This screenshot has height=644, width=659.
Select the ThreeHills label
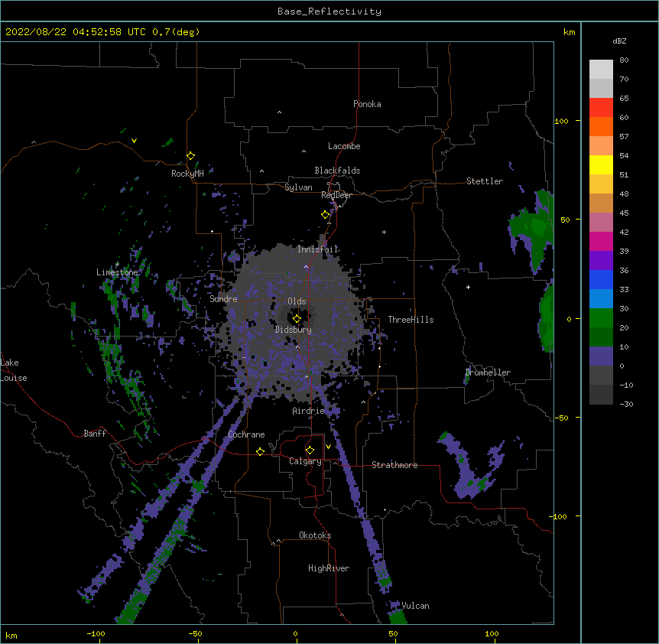click(411, 320)
